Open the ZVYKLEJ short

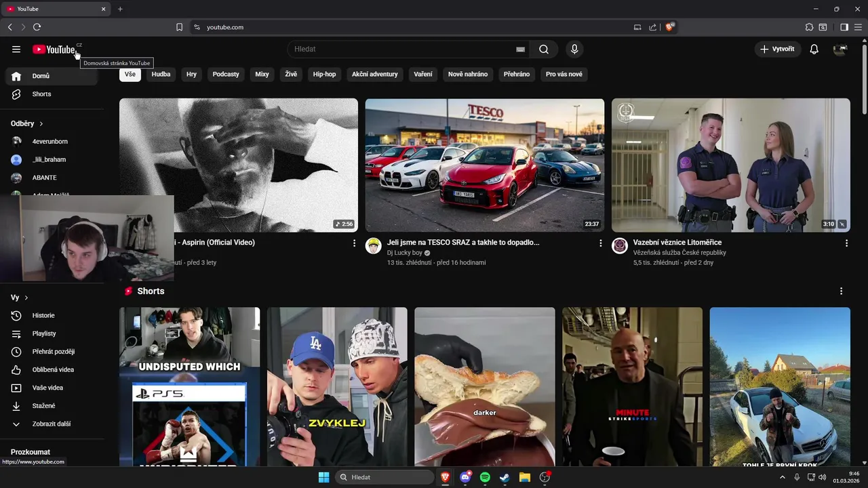(337, 387)
